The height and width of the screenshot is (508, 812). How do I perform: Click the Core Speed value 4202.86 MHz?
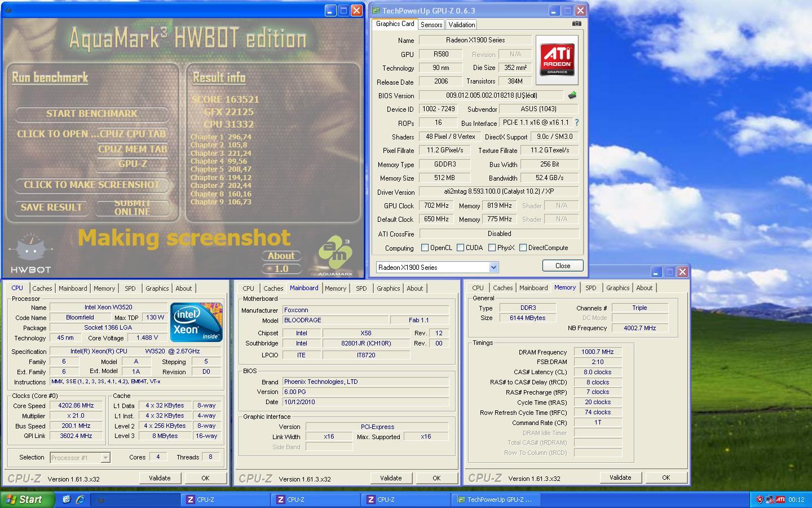[x=76, y=405]
